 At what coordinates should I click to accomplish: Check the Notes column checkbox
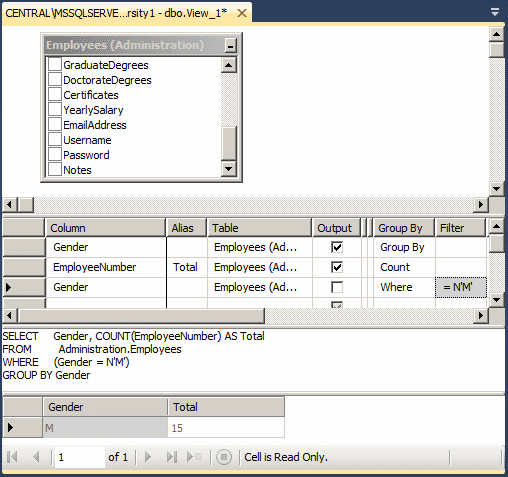55,170
